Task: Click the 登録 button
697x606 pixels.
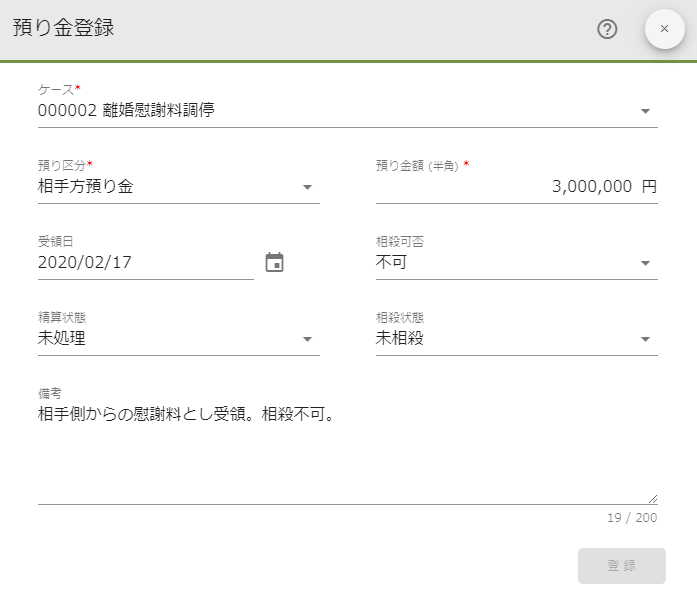Action: 621,566
